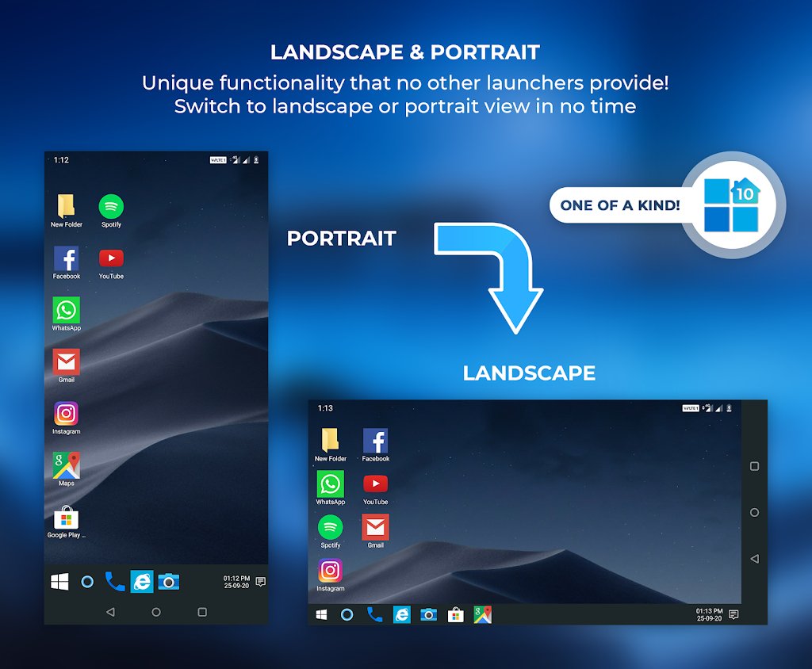Tap Maps icon in the landscape taskbar

point(483,614)
